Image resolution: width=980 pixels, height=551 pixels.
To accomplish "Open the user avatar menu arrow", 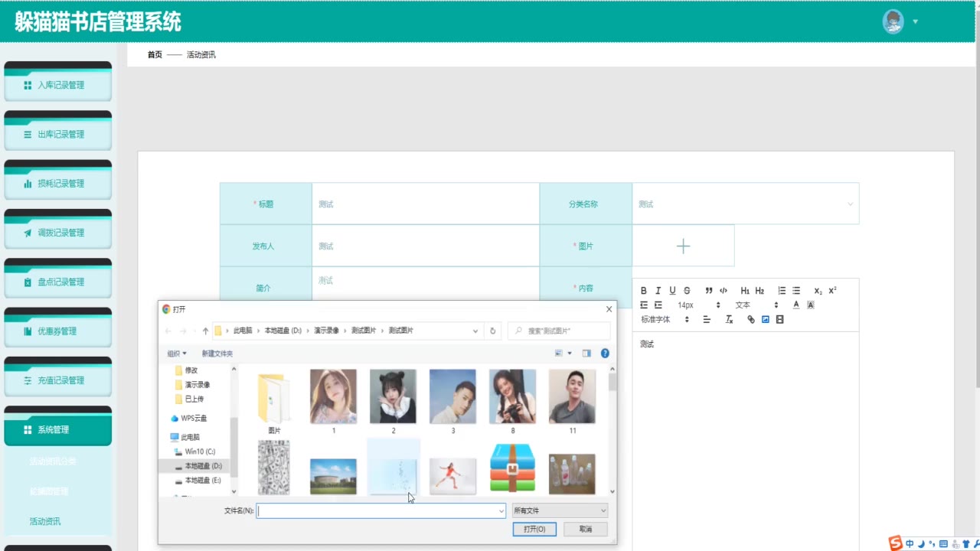I will (916, 21).
